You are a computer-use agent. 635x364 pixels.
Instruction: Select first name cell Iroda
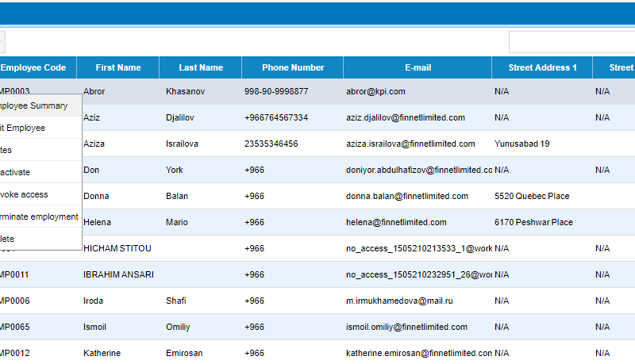93,301
